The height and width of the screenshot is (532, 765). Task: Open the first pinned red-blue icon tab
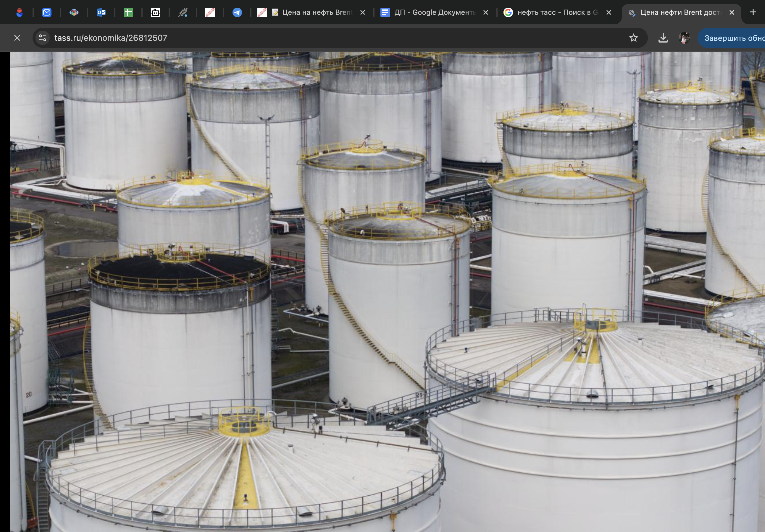20,13
